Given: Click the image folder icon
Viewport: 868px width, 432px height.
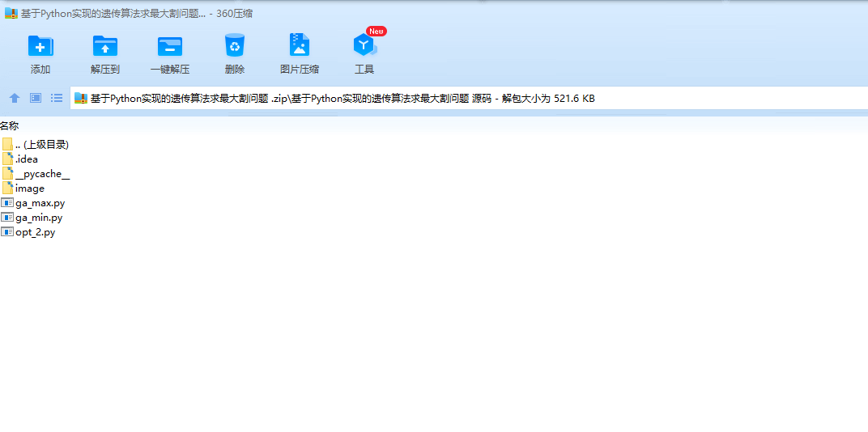Looking at the screenshot, I should click(7, 188).
